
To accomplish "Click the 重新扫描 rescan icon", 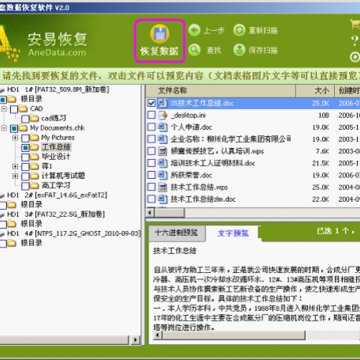I will [x=239, y=31].
